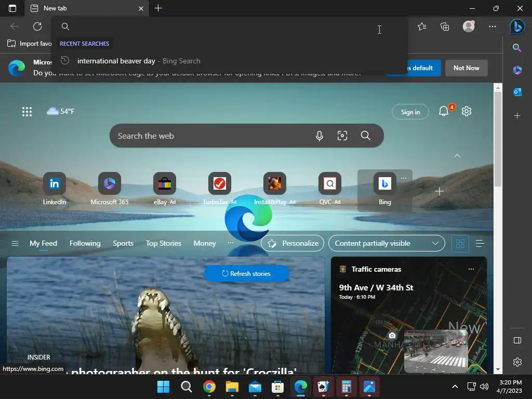Select the Top Stories tab

[164, 243]
